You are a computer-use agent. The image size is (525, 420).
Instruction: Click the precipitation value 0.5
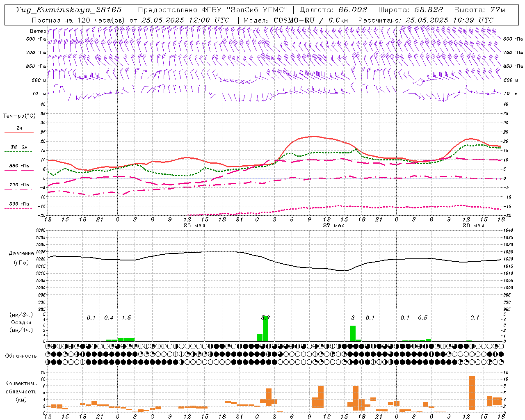(422, 318)
